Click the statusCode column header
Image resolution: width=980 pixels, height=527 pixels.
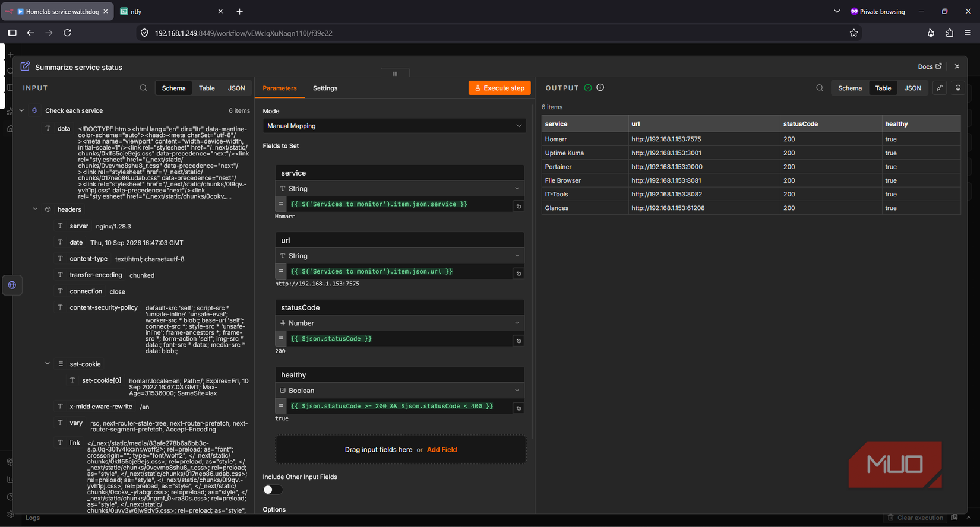831,123
